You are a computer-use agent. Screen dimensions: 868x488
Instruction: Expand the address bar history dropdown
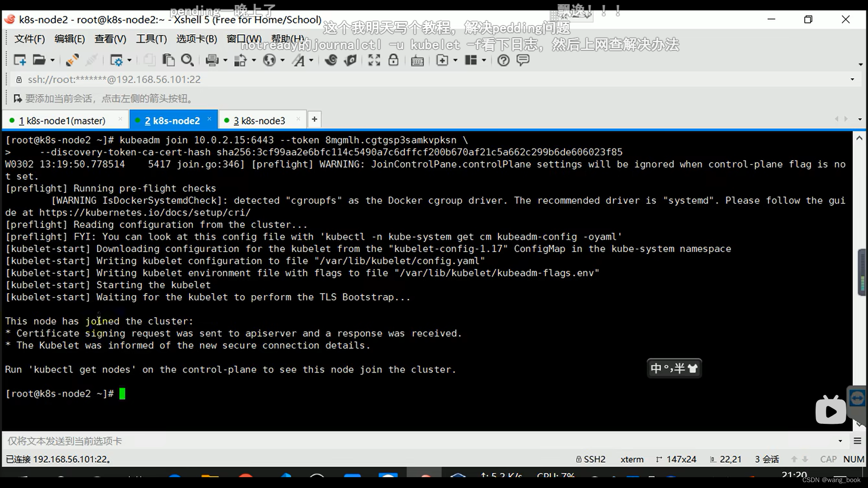click(852, 80)
